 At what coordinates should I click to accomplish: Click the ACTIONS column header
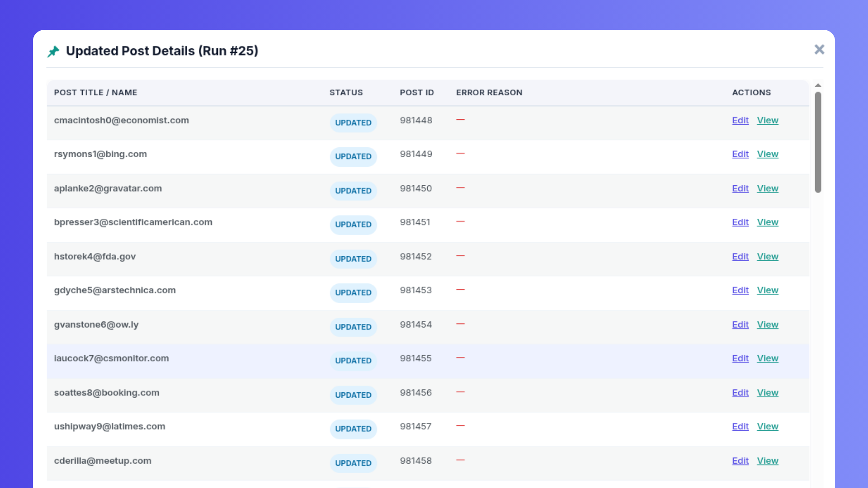751,93
